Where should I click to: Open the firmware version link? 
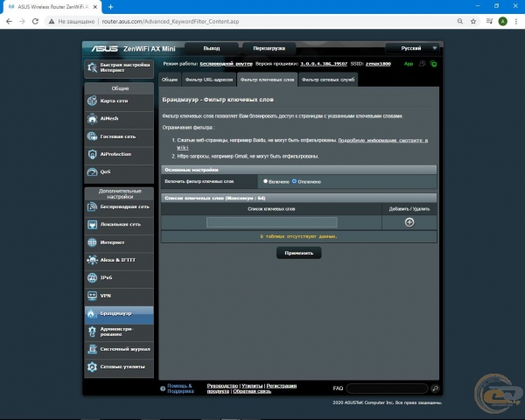point(324,64)
